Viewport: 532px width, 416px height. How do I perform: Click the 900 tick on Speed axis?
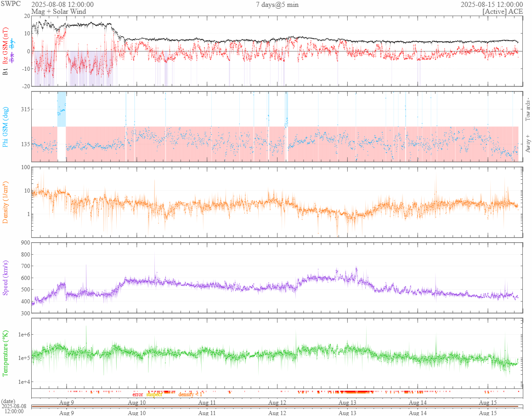coord(25,242)
